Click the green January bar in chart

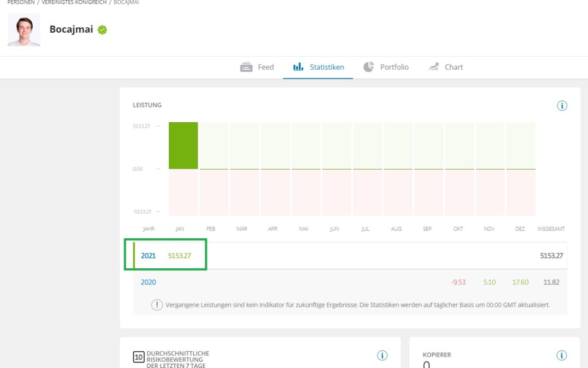183,146
